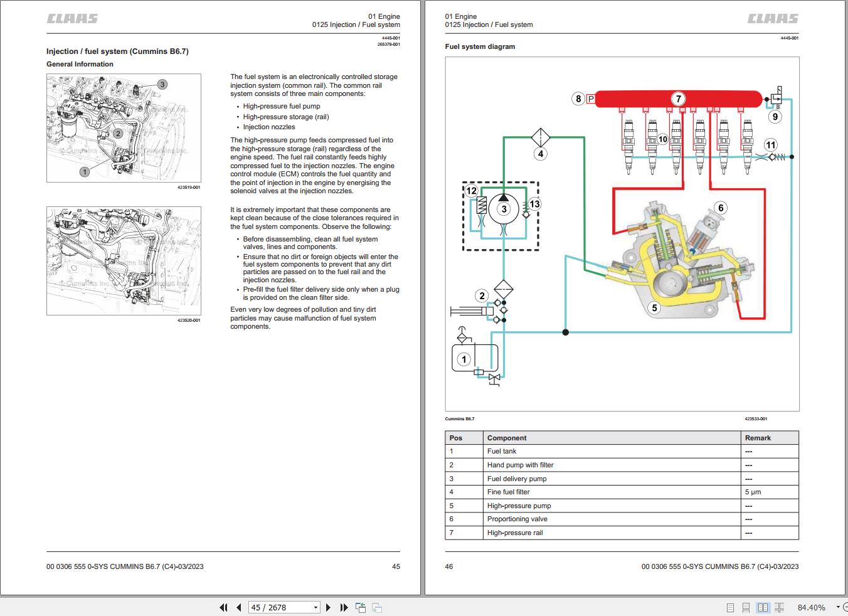The image size is (848, 616).
Task: Jump to the last page
Action: pyautogui.click(x=344, y=607)
